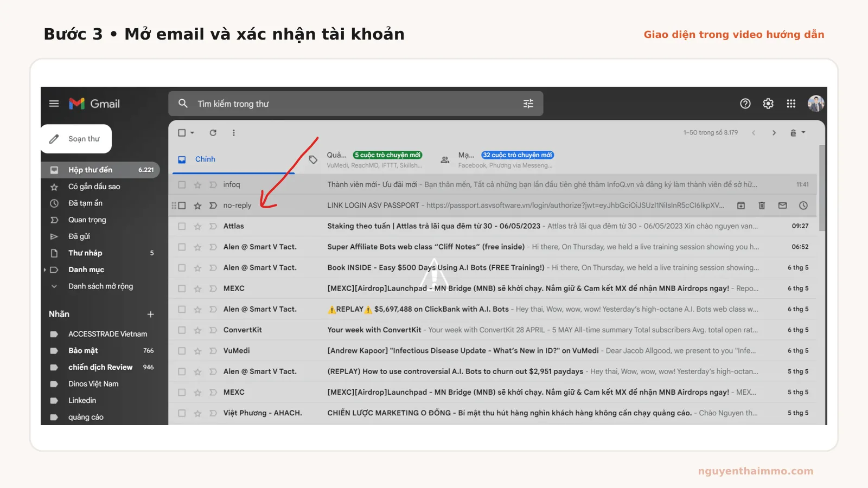This screenshot has height=488, width=868.
Task: Click the Tìm kiếm trong thư search field
Action: click(x=355, y=104)
